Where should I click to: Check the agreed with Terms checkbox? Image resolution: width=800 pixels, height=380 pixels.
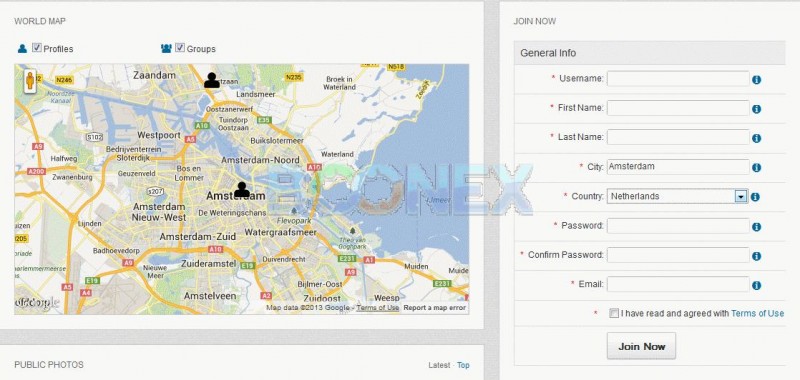[614, 314]
